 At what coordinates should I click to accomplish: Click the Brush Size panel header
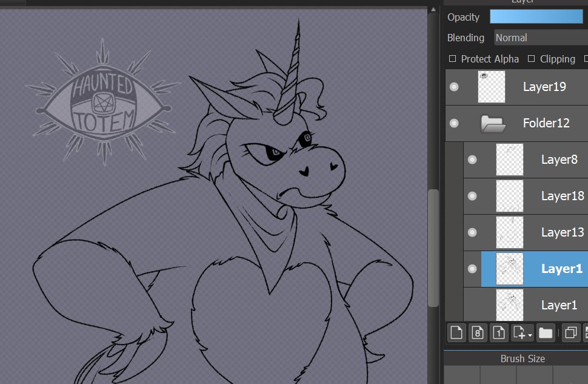(x=523, y=359)
